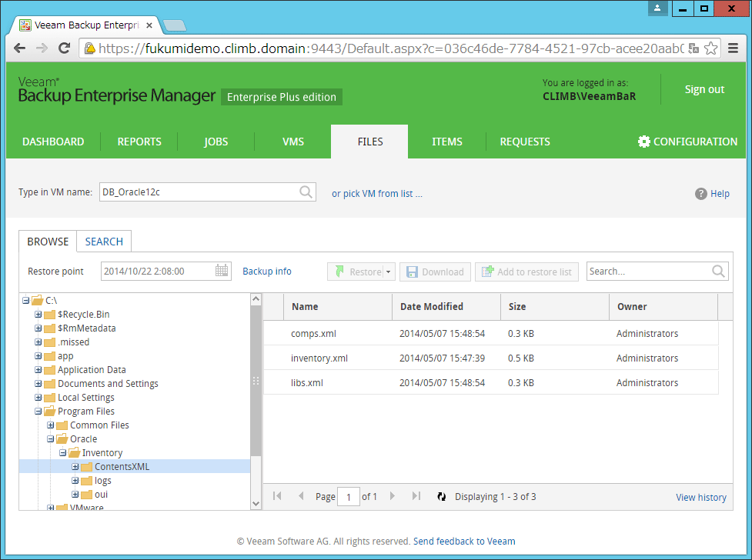Click Send feedback to Veeam link
Screen dimensions: 752x560
(464, 542)
